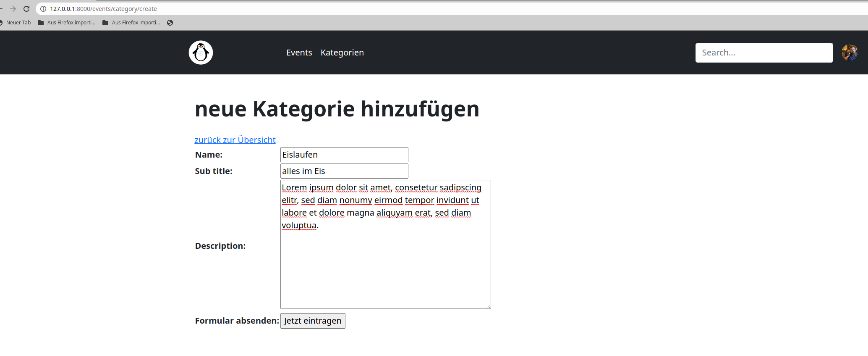Reload the current page

tap(26, 9)
